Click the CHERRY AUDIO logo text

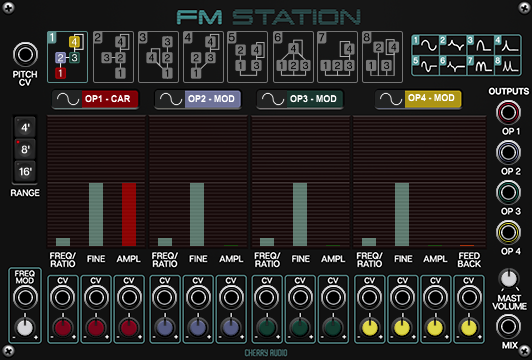click(266, 353)
